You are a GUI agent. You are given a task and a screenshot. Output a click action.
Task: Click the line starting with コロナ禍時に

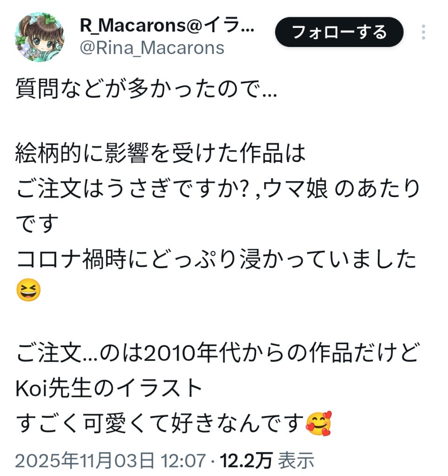pos(216,259)
